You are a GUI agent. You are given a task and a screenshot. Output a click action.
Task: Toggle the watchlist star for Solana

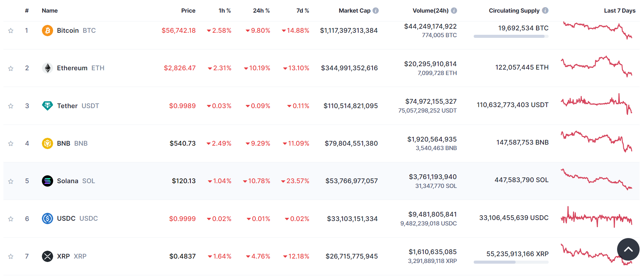tap(11, 181)
